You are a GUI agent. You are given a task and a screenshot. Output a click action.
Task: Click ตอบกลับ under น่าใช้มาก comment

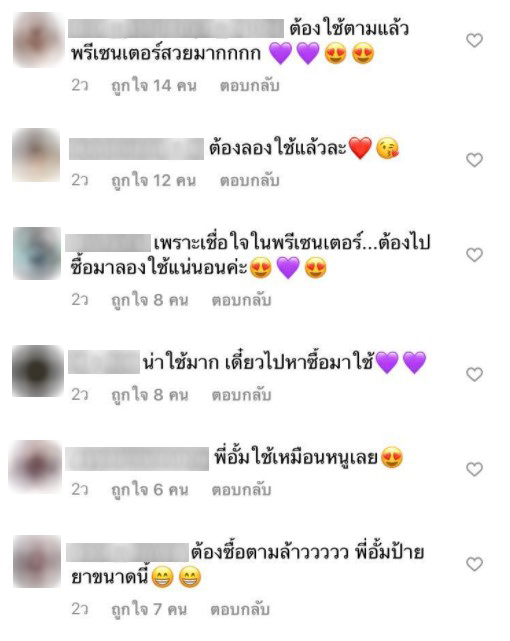point(241,395)
